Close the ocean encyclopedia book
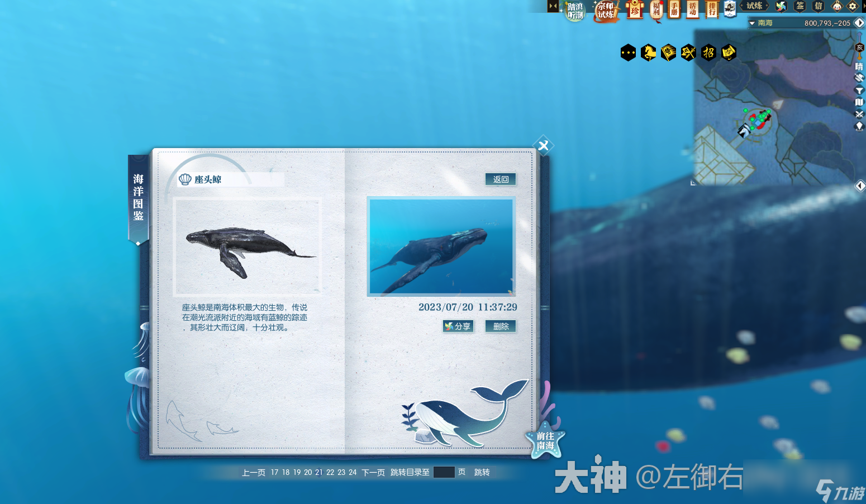Image resolution: width=866 pixels, height=504 pixels. (x=543, y=146)
